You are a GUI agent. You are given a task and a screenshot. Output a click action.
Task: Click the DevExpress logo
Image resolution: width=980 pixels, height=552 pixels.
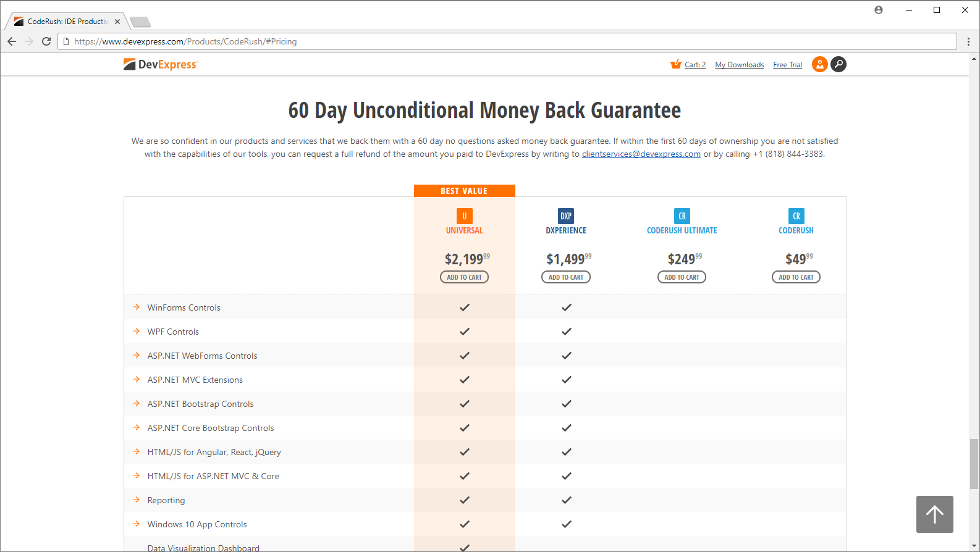(160, 64)
